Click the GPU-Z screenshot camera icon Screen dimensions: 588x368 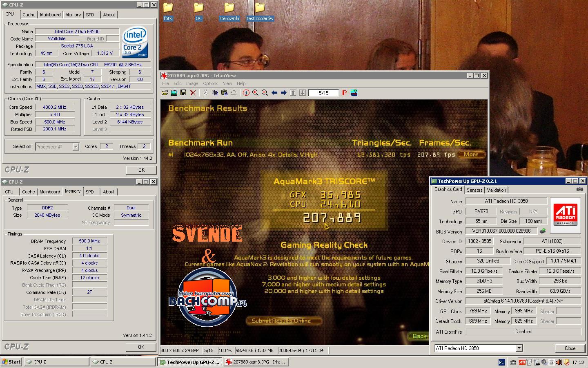579,189
